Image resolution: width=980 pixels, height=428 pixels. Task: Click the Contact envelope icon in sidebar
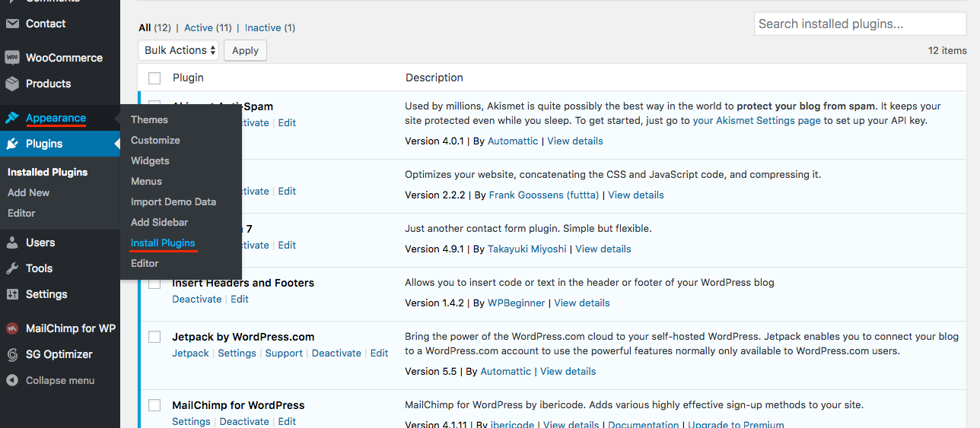coord(12,24)
